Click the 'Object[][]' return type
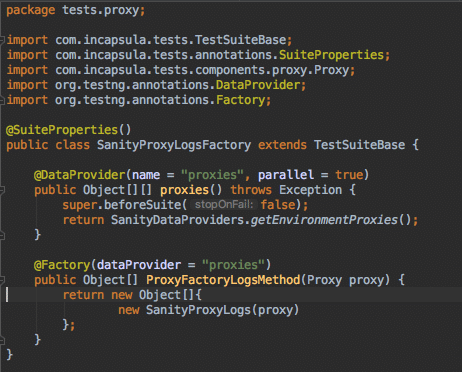 pos(118,190)
